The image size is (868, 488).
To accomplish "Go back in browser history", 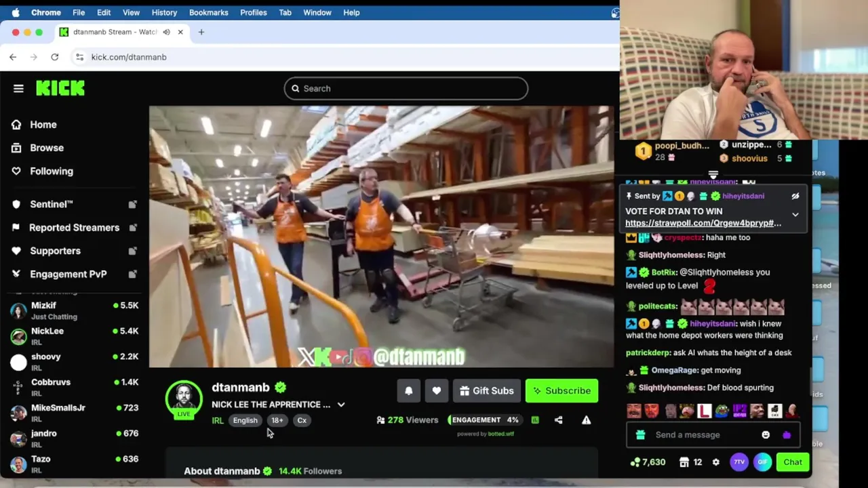I will [13, 57].
